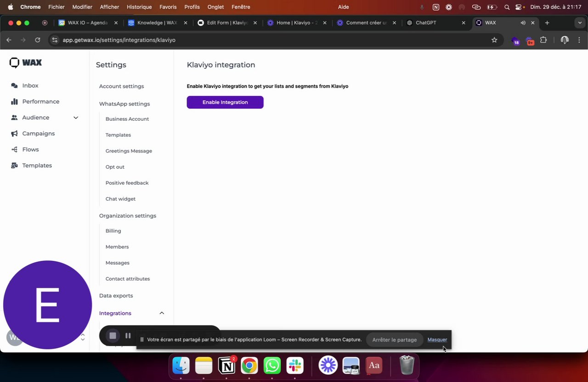Open Opt out settings
The image size is (588, 382).
(115, 167)
